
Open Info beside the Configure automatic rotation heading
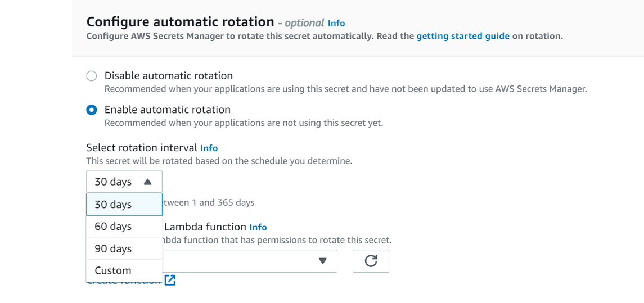coord(336,23)
